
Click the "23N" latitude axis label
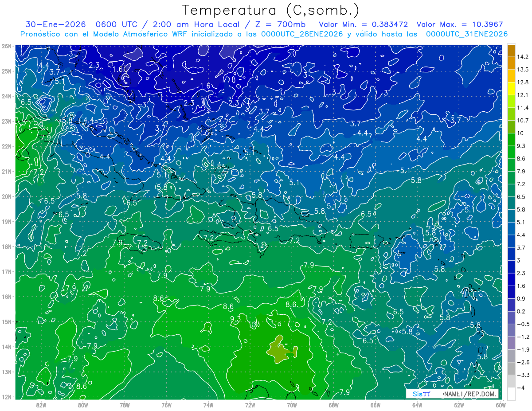click(x=6, y=121)
